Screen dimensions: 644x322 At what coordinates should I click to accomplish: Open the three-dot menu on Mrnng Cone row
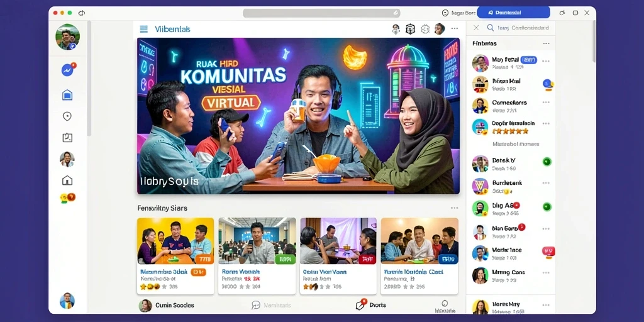pyautogui.click(x=546, y=272)
